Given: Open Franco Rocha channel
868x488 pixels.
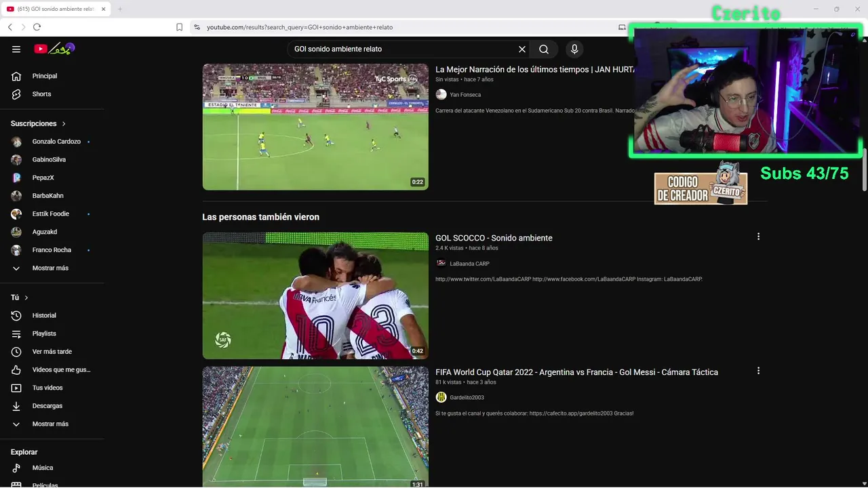Looking at the screenshot, I should (52, 250).
